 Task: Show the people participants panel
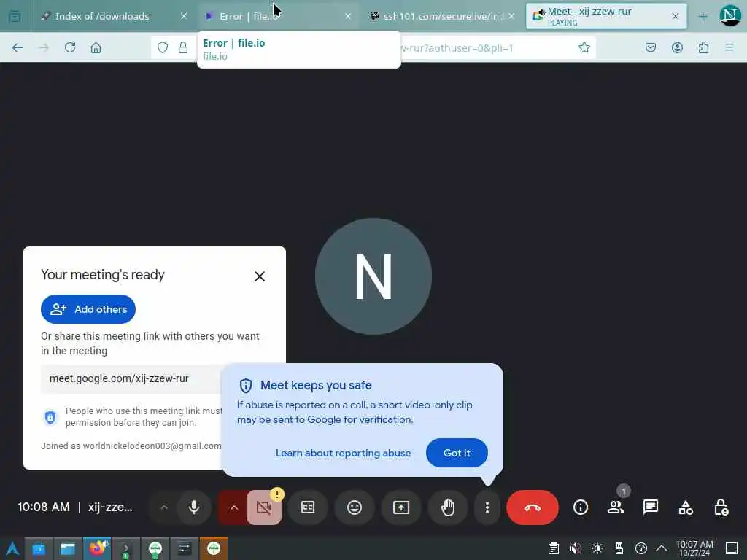(x=616, y=507)
